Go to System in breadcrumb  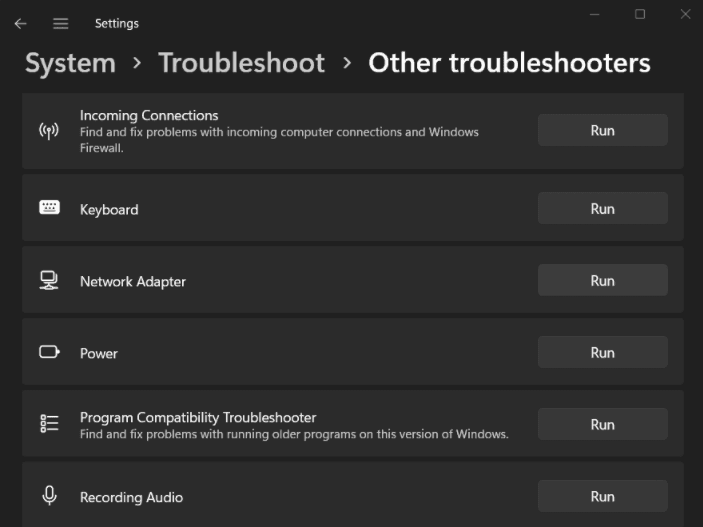(x=70, y=63)
